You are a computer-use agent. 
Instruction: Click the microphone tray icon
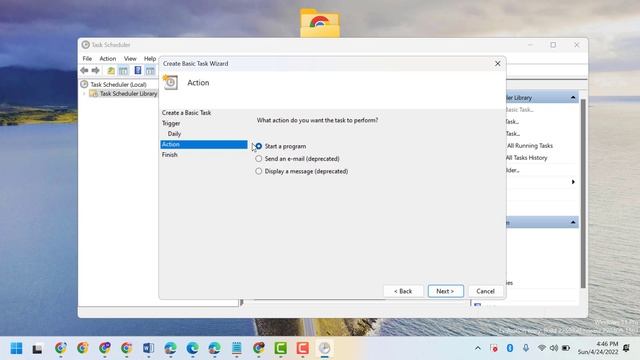coord(526,348)
